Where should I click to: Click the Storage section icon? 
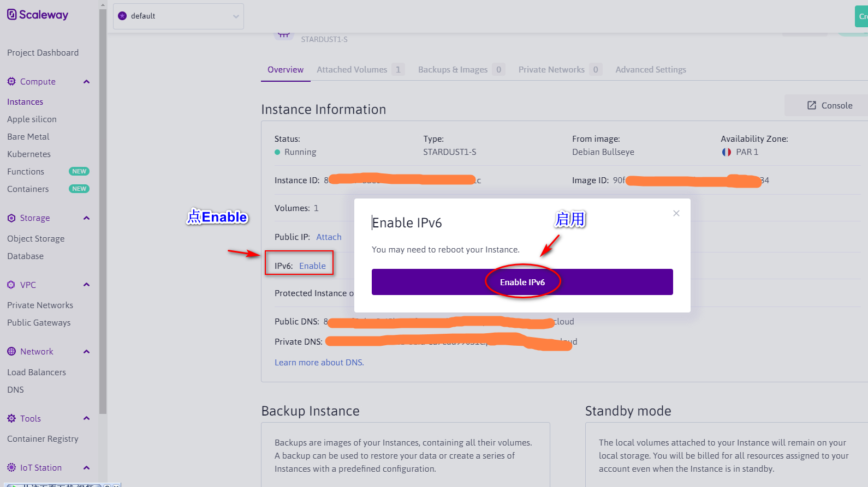pos(11,218)
